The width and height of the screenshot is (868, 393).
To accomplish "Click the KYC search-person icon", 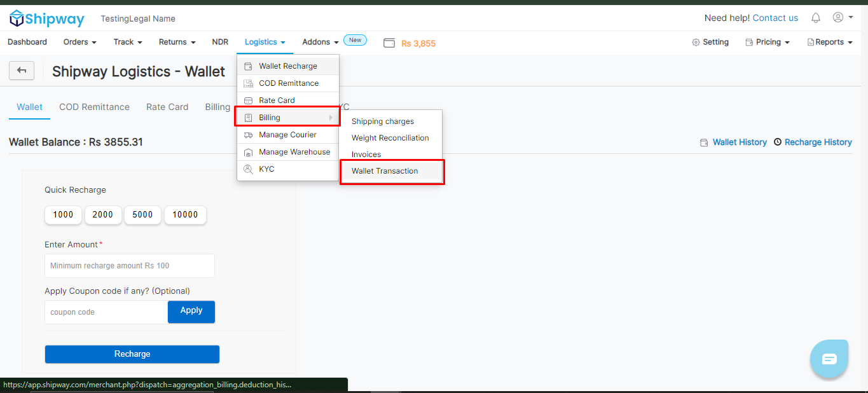I will tap(248, 169).
